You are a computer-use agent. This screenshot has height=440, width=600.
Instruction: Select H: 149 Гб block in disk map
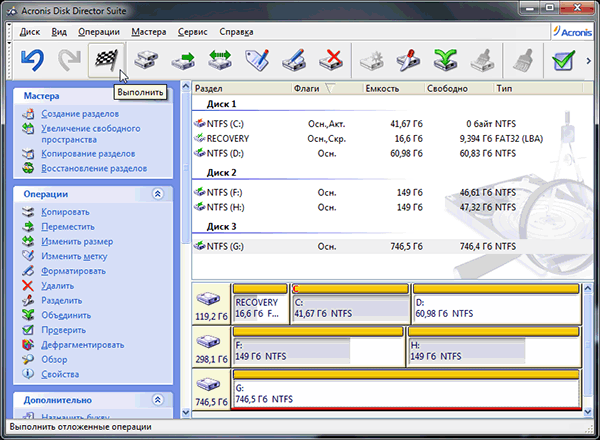(x=494, y=347)
